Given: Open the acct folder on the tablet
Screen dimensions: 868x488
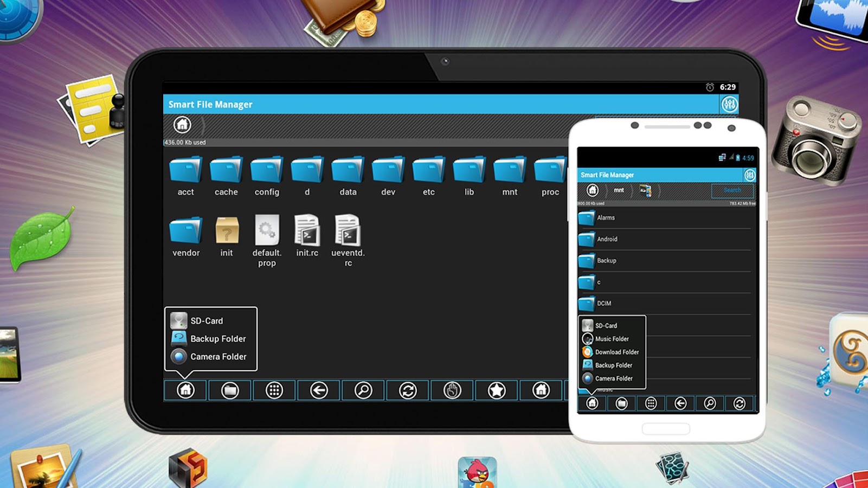Looking at the screenshot, I should 185,176.
